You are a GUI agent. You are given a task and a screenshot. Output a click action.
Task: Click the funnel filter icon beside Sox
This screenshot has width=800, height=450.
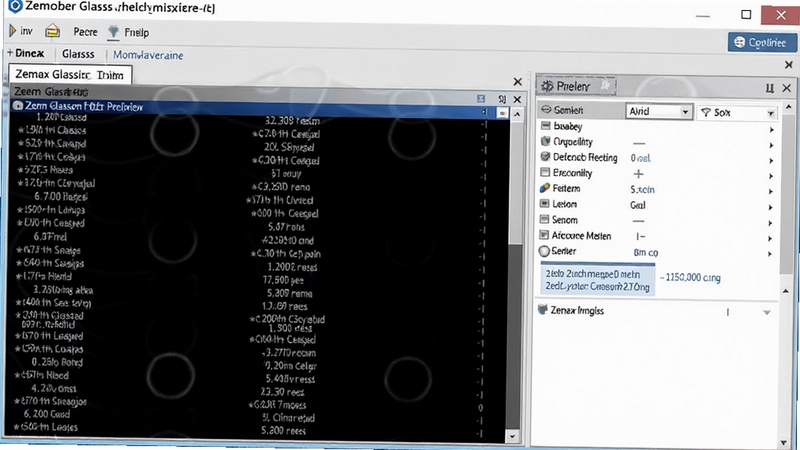tap(706, 112)
